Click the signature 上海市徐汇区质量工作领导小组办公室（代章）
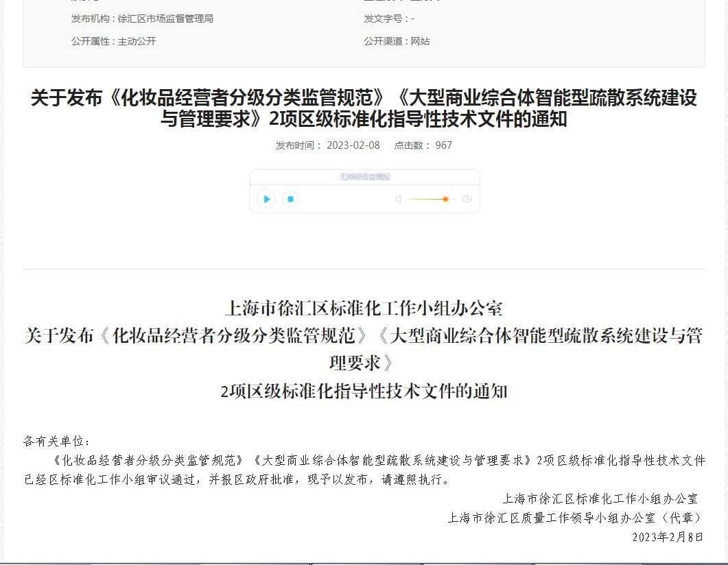The height and width of the screenshot is (565, 728). pos(576,518)
